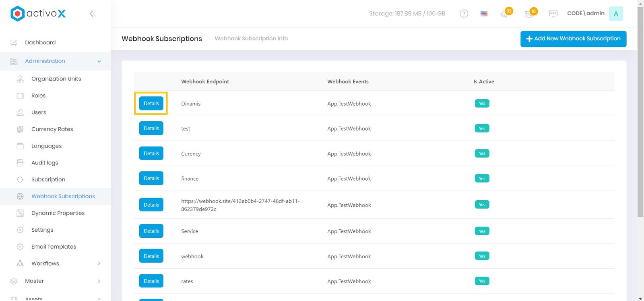The image size is (644, 301).
Task: Open Details for Dinamis webhook
Action: pos(151,104)
